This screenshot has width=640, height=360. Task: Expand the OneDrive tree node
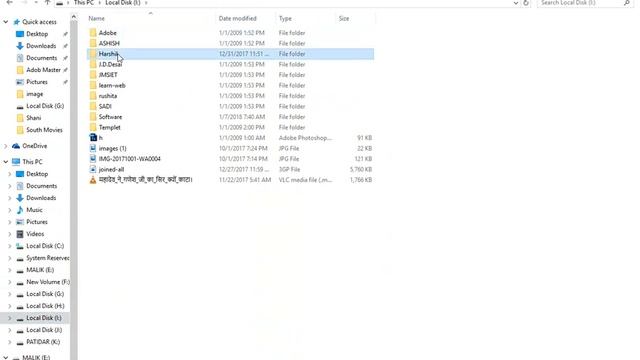pos(6,146)
